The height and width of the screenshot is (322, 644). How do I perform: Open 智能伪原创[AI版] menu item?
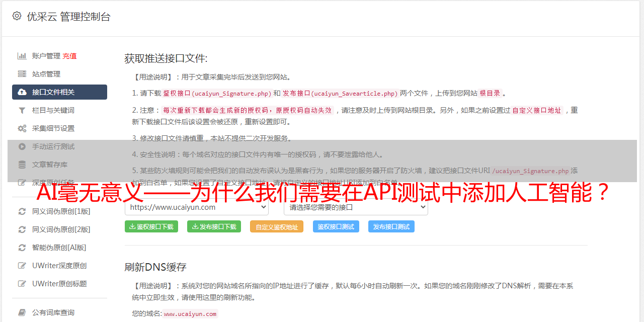59,248
